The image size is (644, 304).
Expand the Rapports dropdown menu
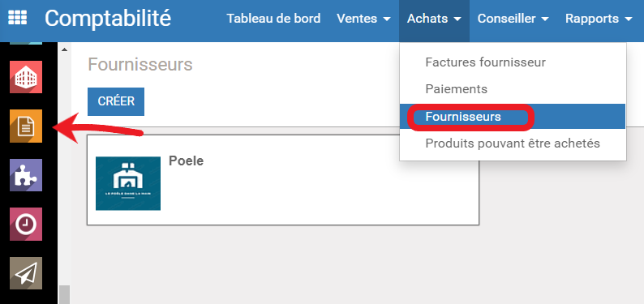pos(599,19)
